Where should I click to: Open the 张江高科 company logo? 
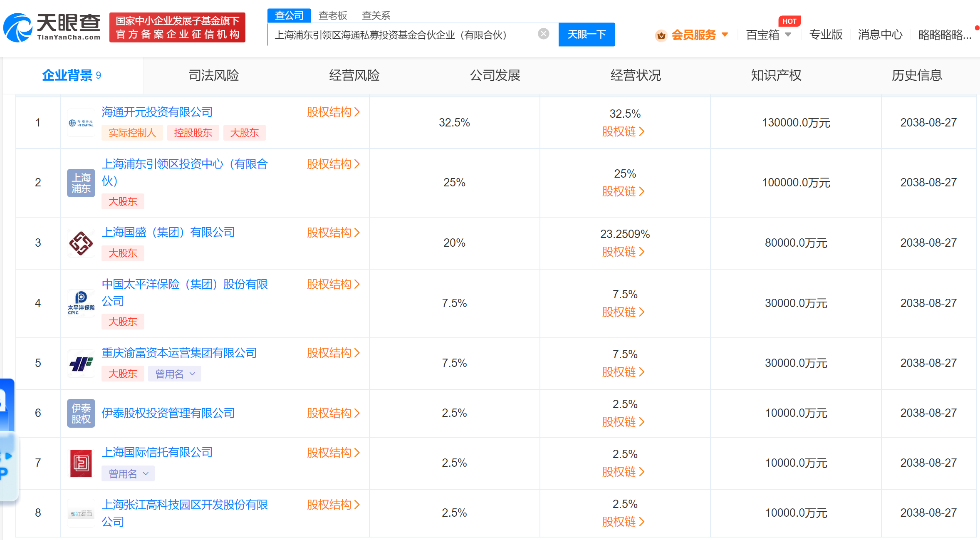(81, 513)
